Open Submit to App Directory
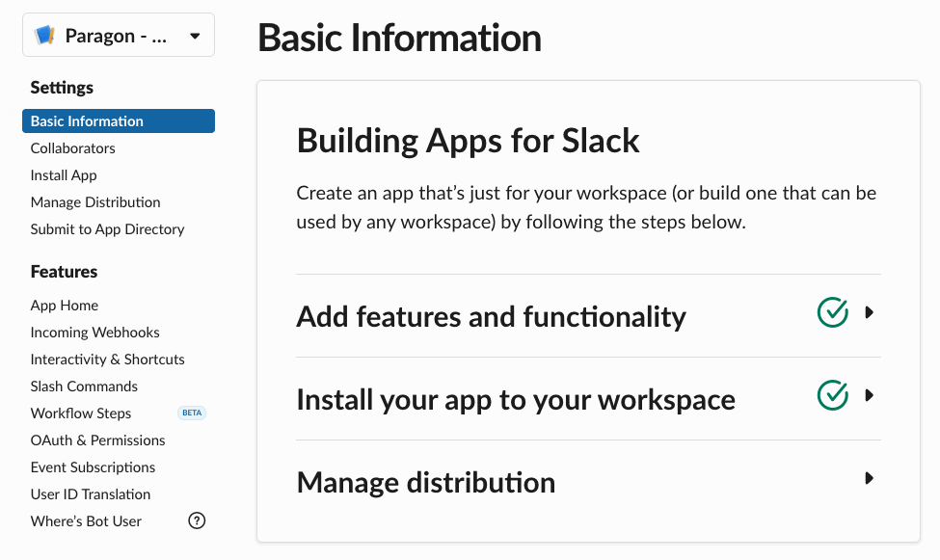Image resolution: width=940 pixels, height=560 pixels. (x=107, y=229)
